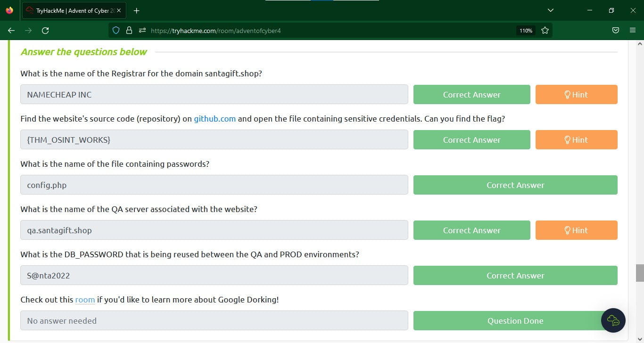Screen dimensions: 644x343
Task: Click Correct Answer for Registrar question
Action: (471, 94)
